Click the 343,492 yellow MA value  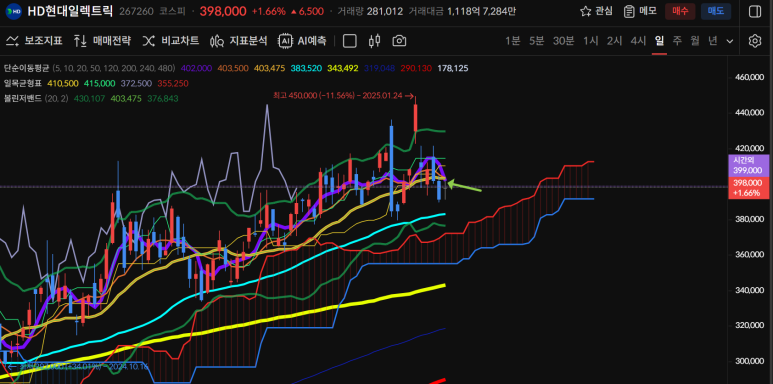click(x=343, y=68)
